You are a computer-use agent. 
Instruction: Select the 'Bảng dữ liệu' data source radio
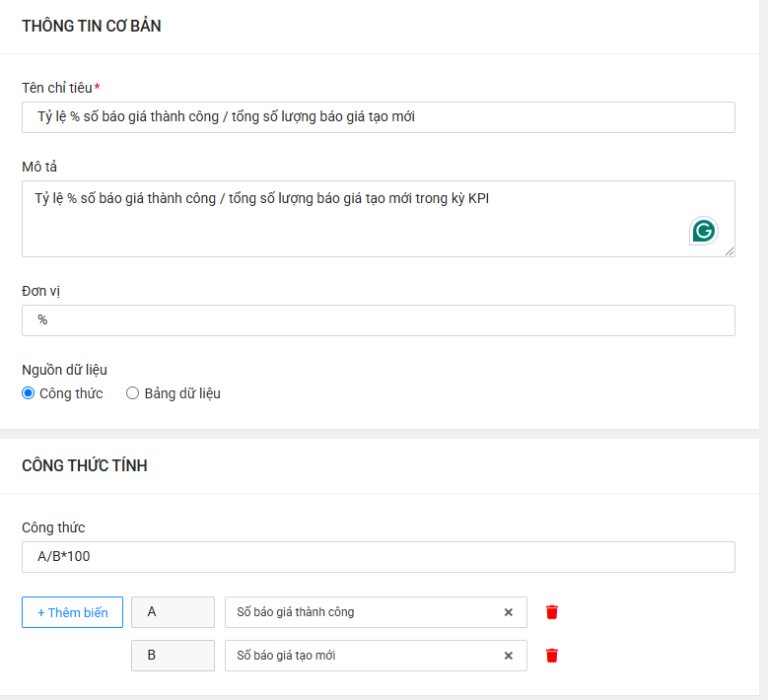(132, 393)
